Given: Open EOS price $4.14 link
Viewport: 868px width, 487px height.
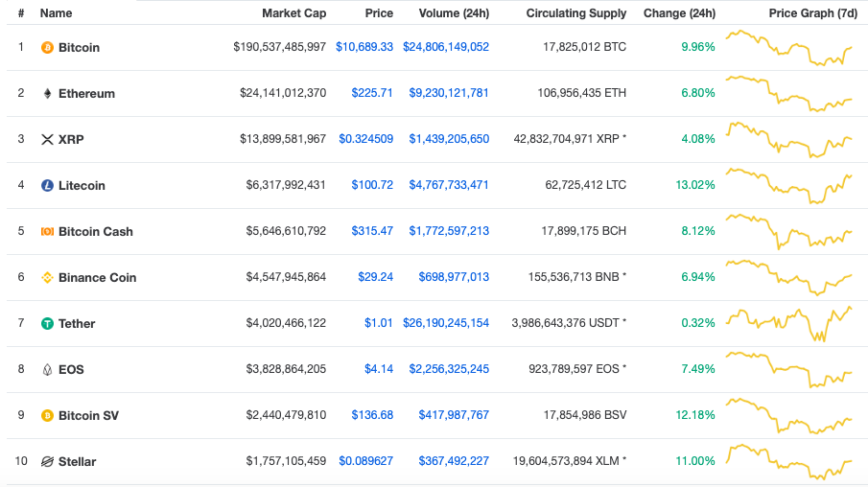Looking at the screenshot, I should [x=379, y=368].
